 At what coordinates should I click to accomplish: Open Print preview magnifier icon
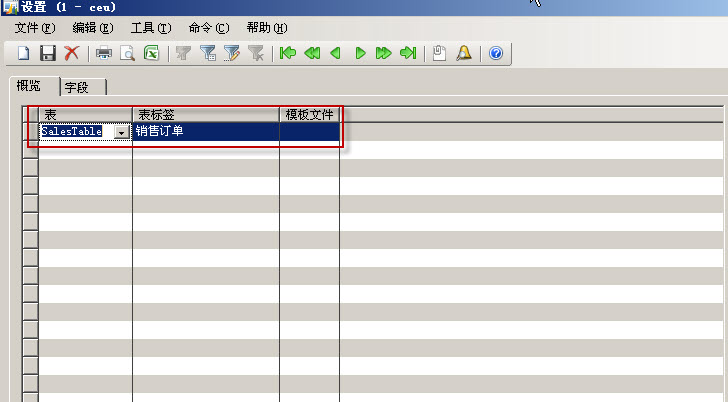[x=127, y=53]
